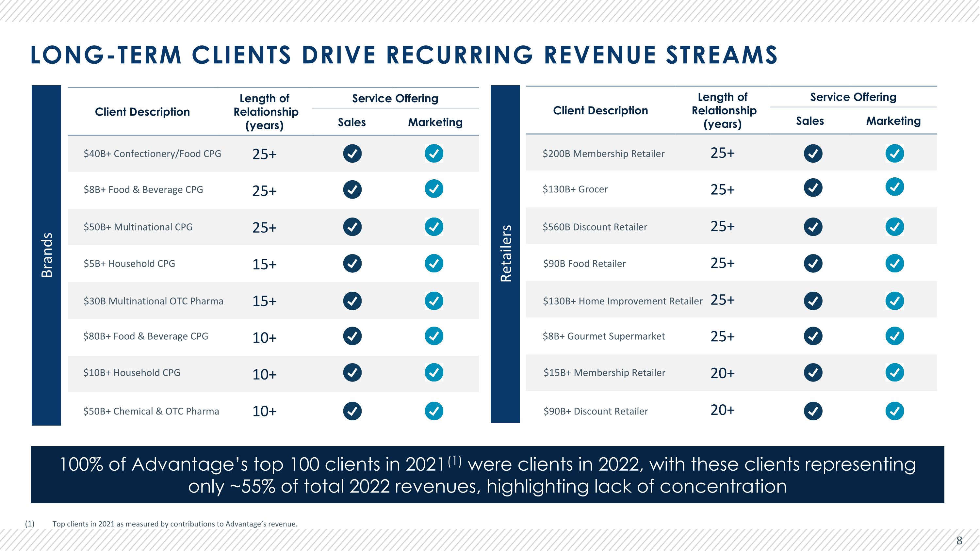Screen dimensions: 980x551
Task: Click the Marketing checkmark for $90B+ Discount Retailer
Action: [x=895, y=411]
